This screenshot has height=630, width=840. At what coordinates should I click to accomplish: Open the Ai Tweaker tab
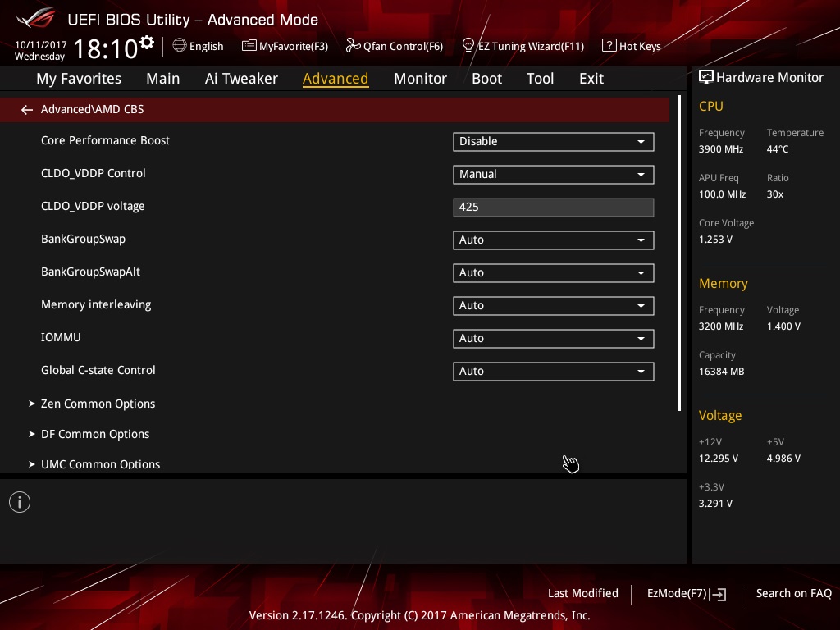pyautogui.click(x=241, y=79)
